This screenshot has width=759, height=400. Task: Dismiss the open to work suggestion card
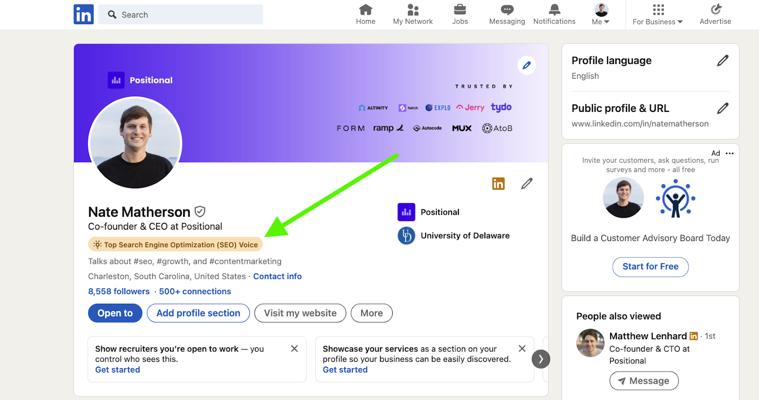pyautogui.click(x=294, y=349)
